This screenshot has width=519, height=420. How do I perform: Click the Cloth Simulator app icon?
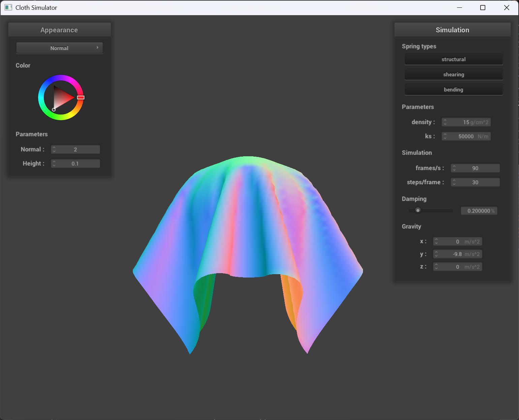(x=8, y=7)
